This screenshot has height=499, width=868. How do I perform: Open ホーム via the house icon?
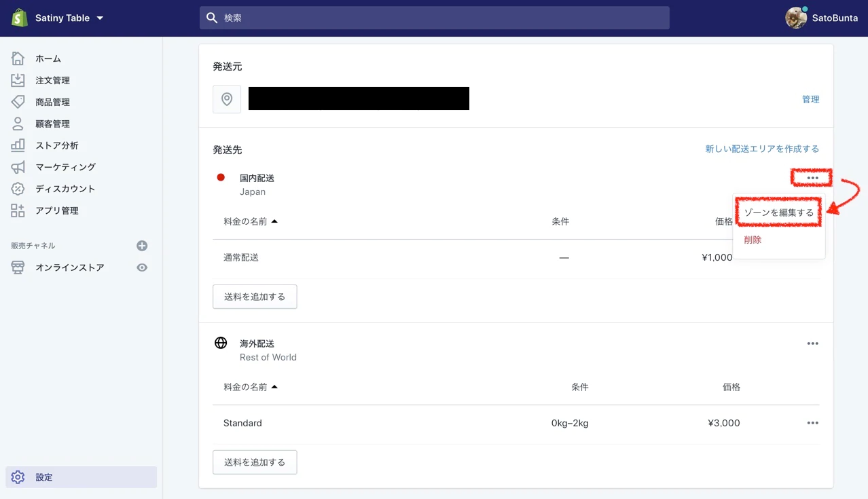click(x=18, y=58)
